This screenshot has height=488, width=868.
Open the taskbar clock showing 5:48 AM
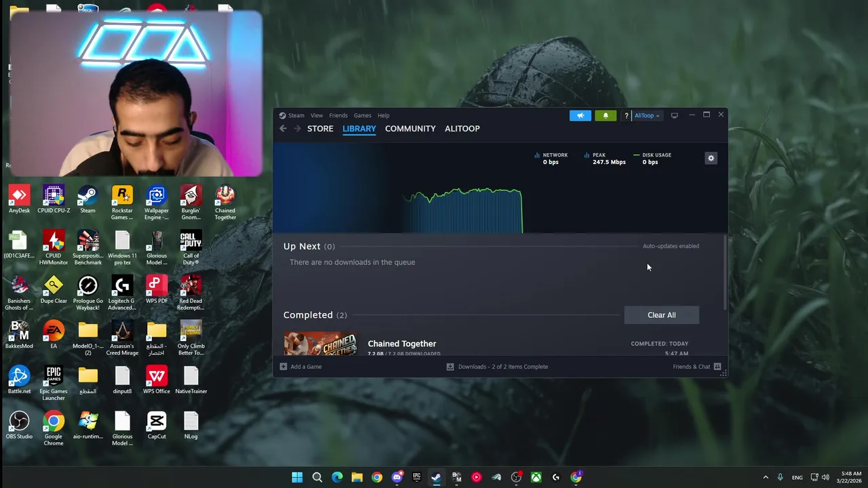850,477
